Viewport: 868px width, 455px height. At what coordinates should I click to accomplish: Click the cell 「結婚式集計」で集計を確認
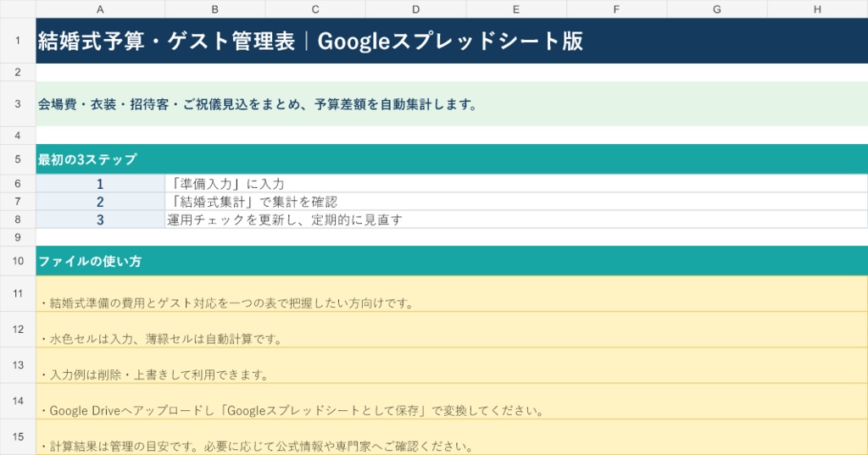coord(516,202)
